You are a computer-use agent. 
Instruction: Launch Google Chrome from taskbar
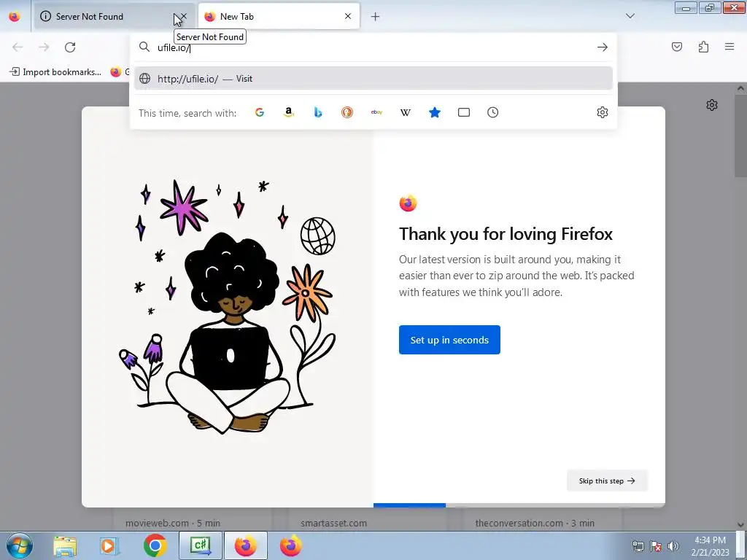pos(155,545)
